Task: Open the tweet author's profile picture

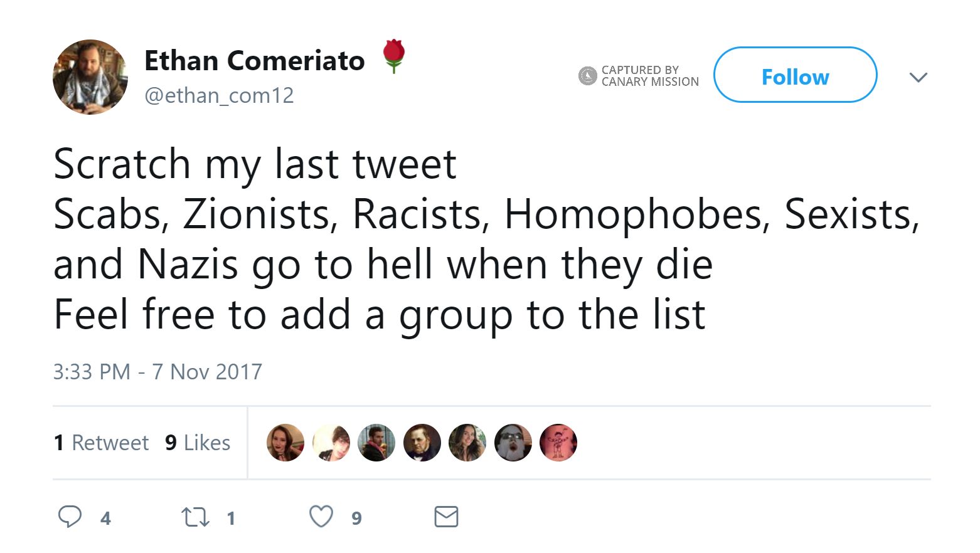Action: 90,77
